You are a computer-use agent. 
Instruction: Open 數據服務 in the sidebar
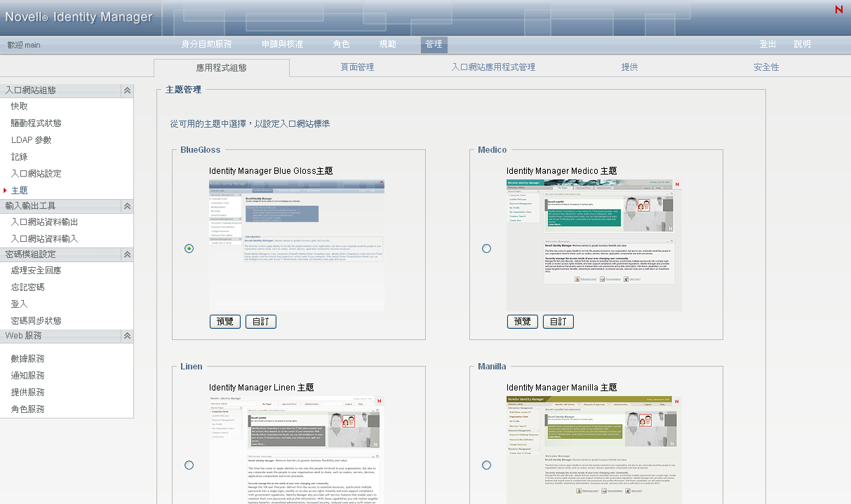pos(28,359)
